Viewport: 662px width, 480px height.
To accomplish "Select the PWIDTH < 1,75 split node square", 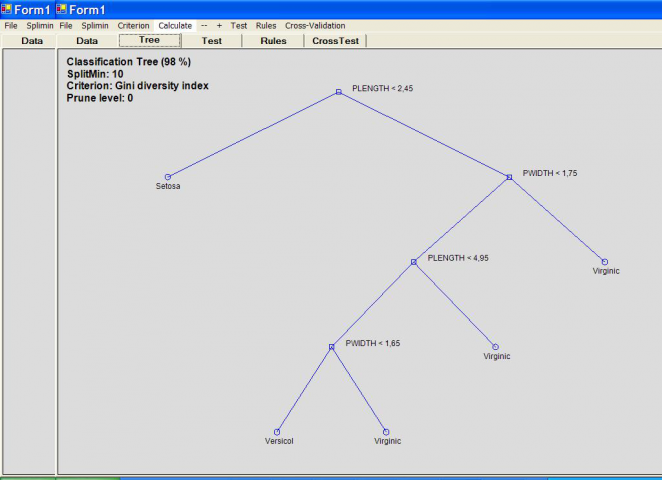I will (x=509, y=177).
